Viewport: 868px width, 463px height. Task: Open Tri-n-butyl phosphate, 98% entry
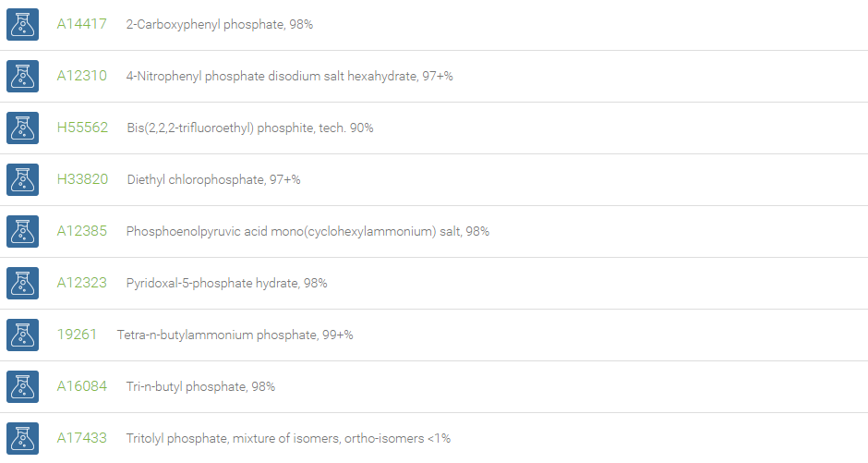tap(201, 386)
